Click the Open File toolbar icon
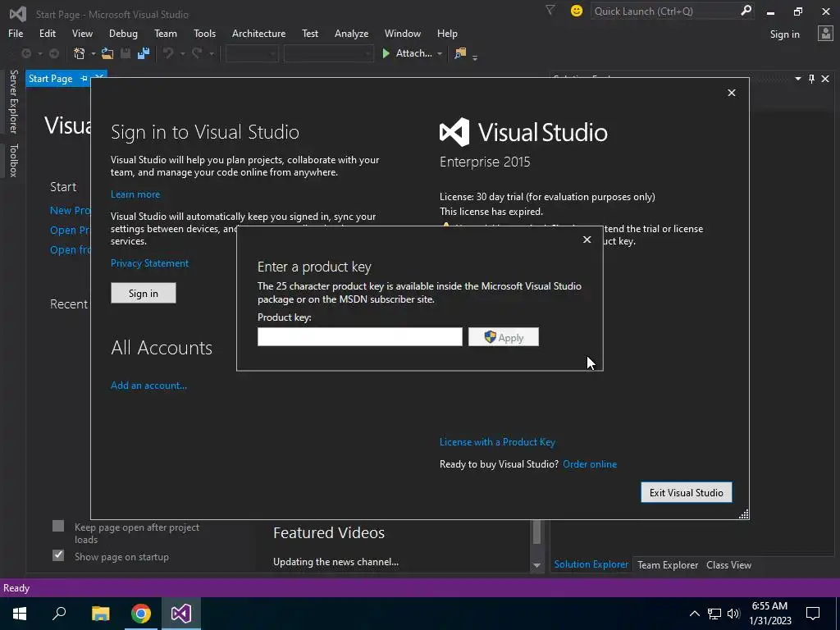Viewport: 840px width, 630px height. click(x=107, y=53)
